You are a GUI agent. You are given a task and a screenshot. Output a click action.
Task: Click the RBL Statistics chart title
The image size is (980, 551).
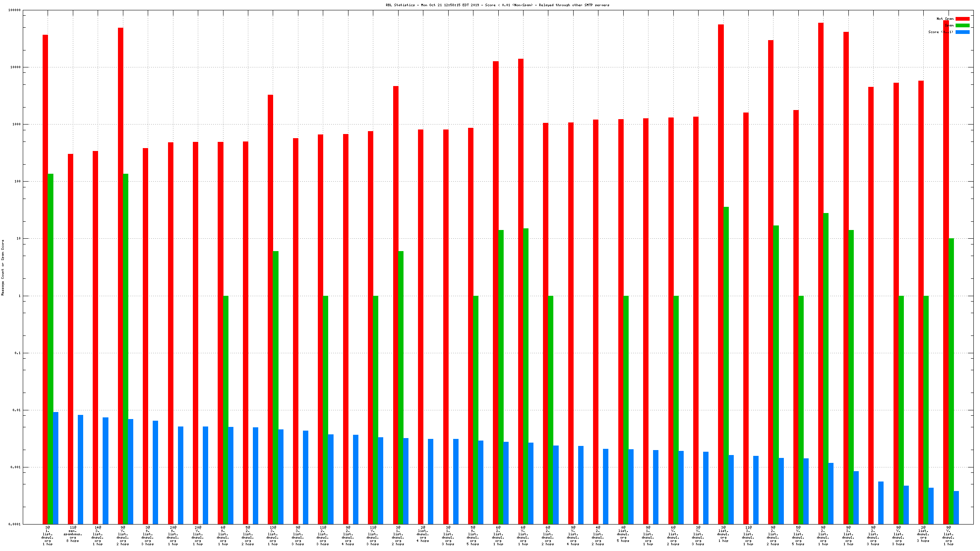tap(497, 5)
